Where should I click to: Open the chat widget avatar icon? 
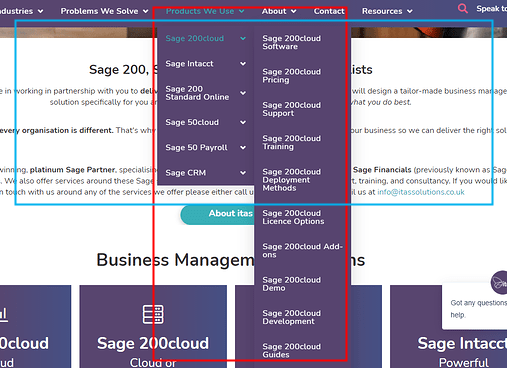tap(499, 283)
